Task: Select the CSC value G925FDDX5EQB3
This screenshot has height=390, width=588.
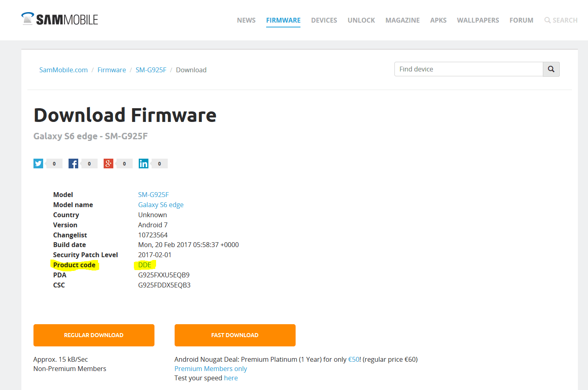Action: (x=164, y=285)
